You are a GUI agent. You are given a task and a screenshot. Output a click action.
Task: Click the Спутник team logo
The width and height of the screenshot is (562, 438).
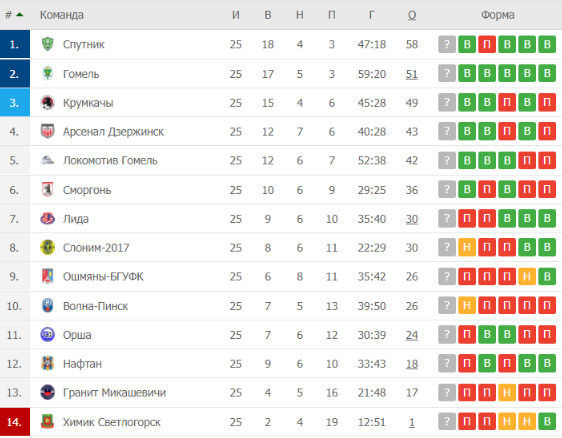coord(47,44)
